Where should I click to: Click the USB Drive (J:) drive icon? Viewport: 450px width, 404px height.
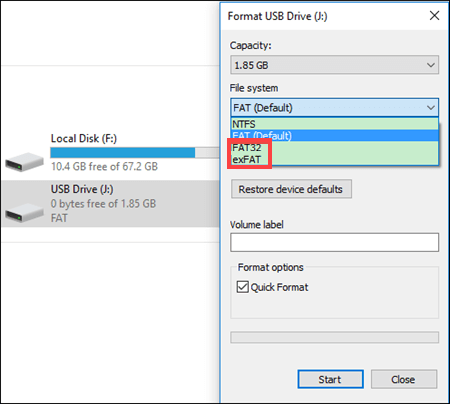pos(24,213)
